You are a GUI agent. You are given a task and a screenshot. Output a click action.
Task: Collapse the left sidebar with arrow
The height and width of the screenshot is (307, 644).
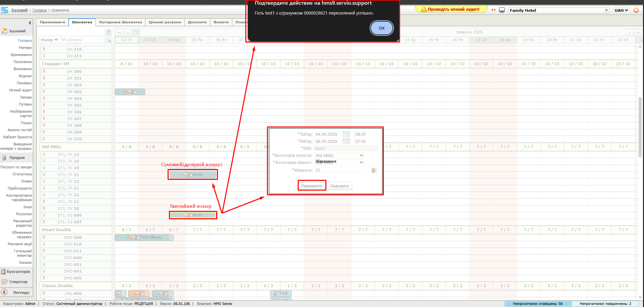click(x=30, y=23)
